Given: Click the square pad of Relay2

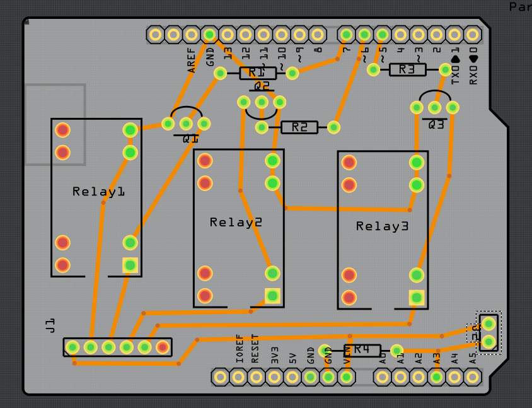Looking at the screenshot, I should (x=272, y=296).
